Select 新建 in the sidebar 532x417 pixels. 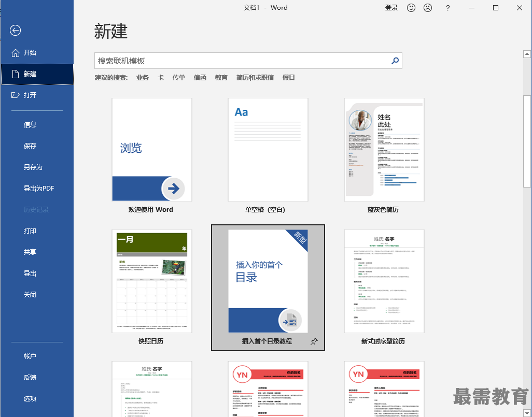click(x=37, y=74)
